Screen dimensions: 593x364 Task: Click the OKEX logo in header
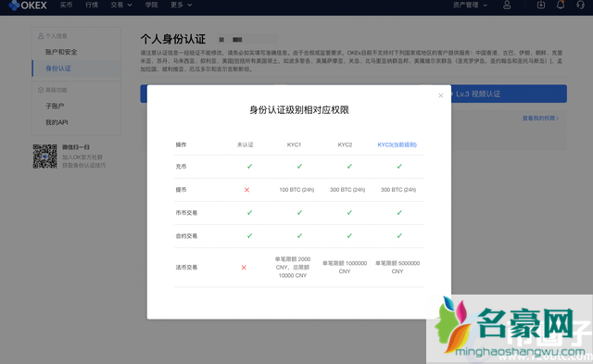coord(28,6)
